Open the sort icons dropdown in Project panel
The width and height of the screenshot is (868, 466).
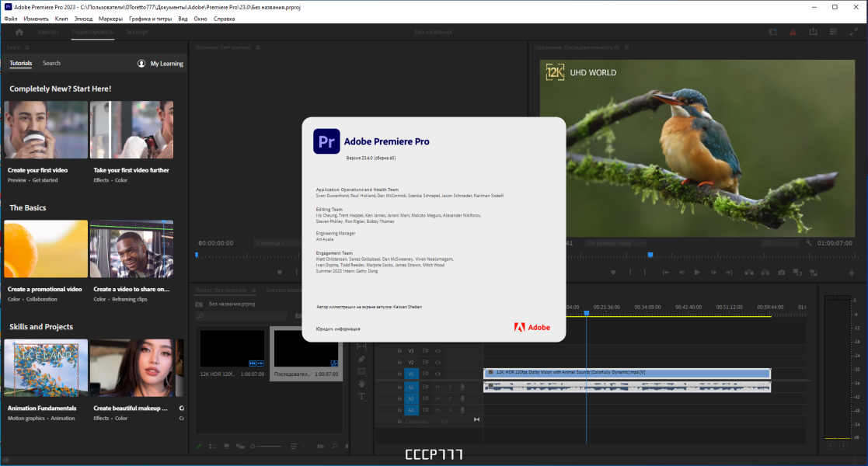(x=298, y=446)
